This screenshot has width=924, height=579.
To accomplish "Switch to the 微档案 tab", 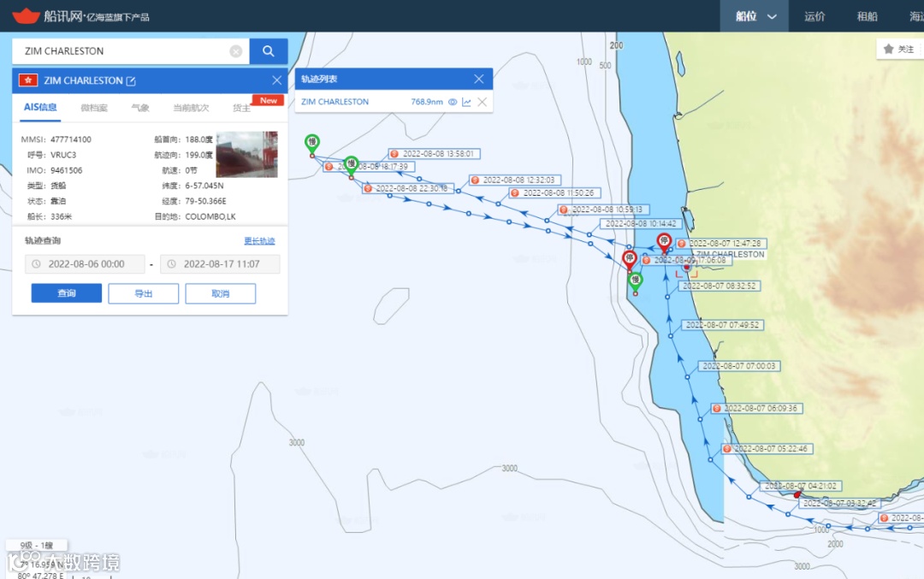I will 94,108.
